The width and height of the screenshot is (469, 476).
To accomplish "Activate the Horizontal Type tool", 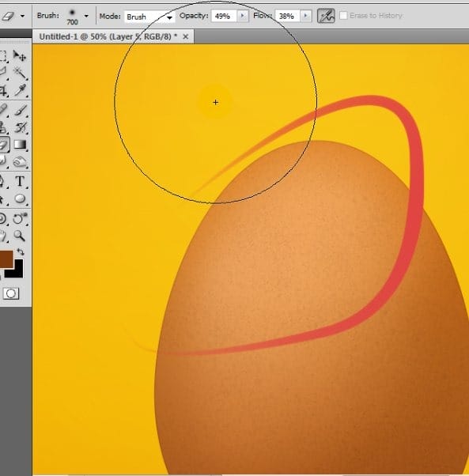I will (20, 181).
